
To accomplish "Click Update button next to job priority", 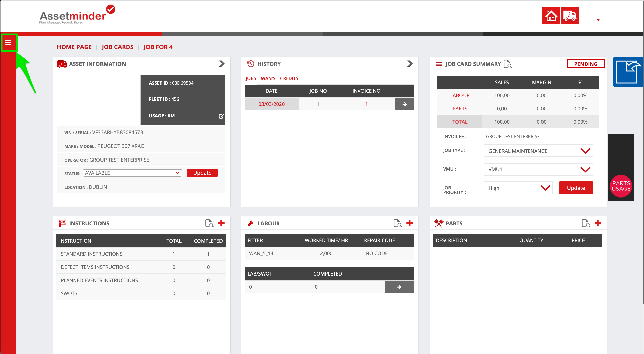I will tap(576, 188).
